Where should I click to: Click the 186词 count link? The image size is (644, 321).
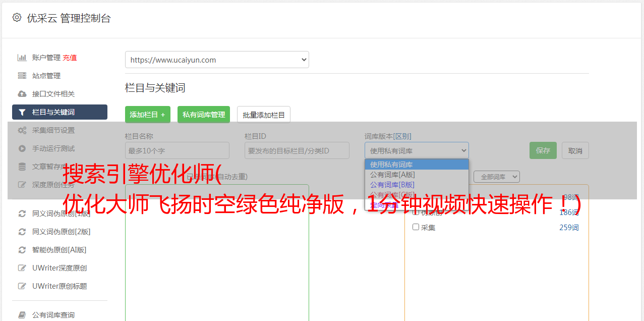569,212
